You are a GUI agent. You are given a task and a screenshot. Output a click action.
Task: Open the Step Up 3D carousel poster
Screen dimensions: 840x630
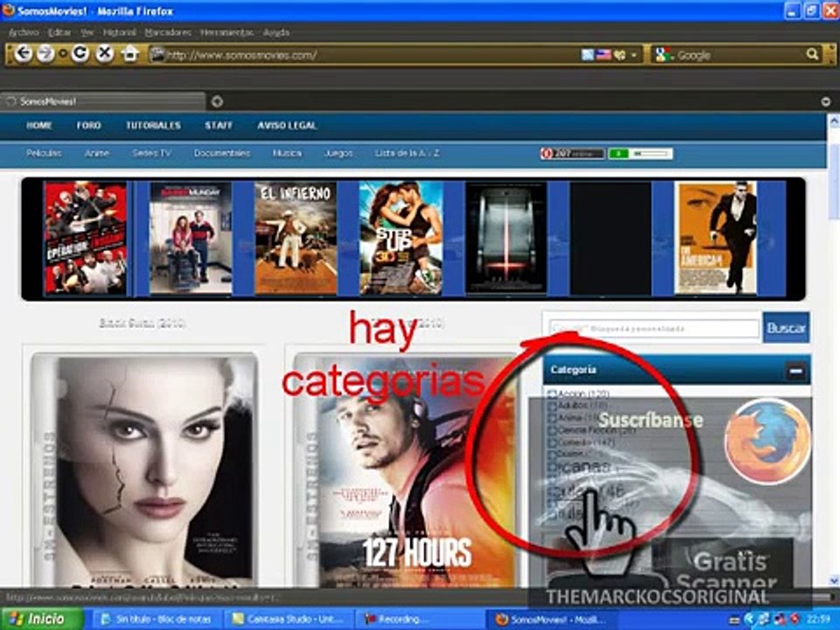[401, 238]
